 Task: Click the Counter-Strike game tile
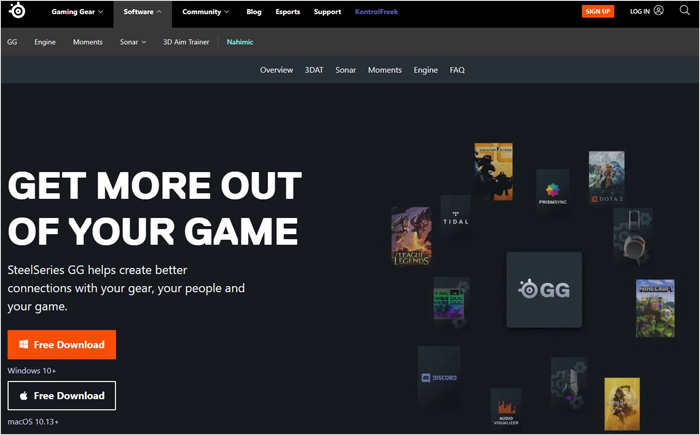pos(493,171)
